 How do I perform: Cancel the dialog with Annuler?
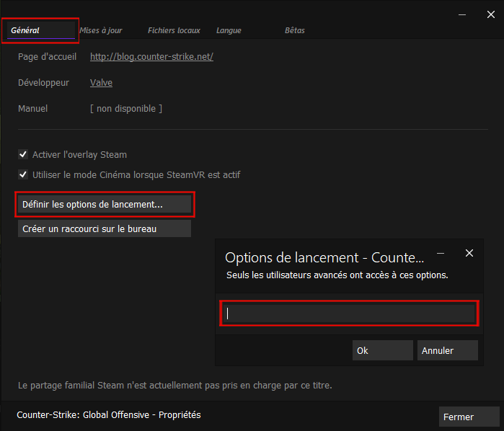[x=448, y=350]
